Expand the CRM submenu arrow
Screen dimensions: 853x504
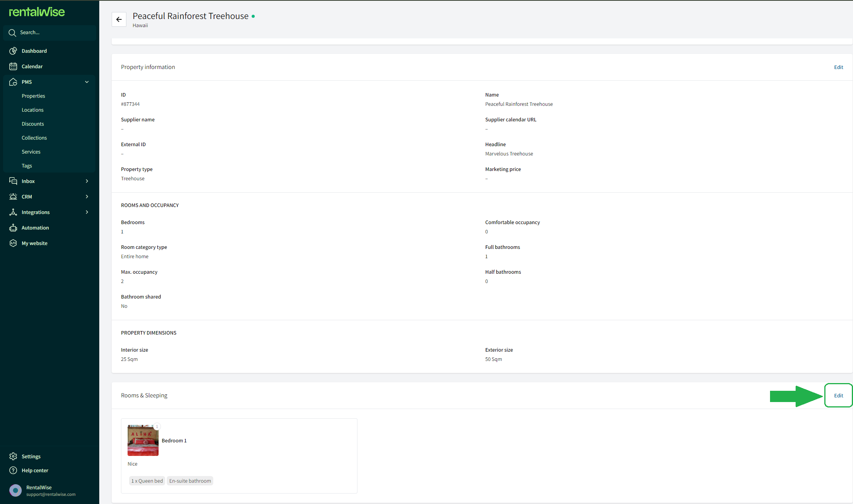[87, 197]
